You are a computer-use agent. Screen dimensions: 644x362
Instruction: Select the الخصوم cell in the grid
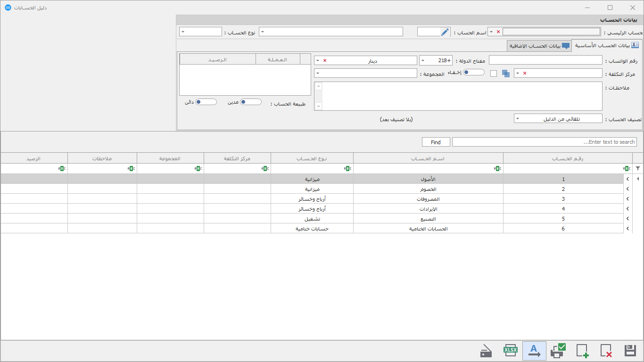428,189
